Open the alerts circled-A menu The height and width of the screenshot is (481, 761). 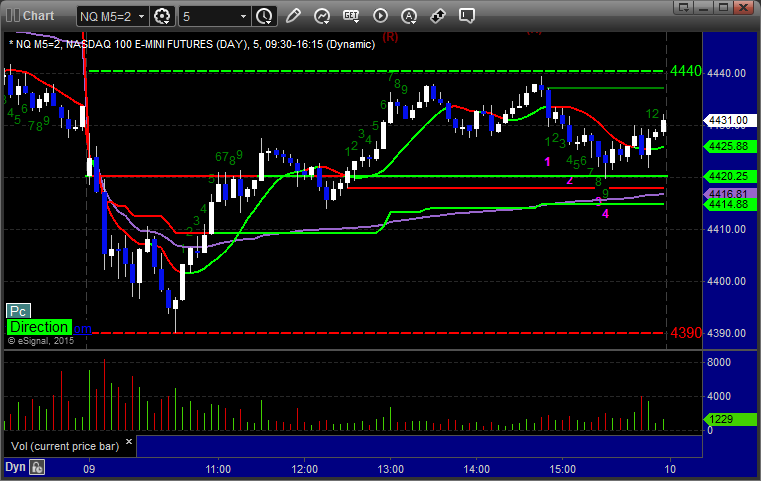(409, 16)
